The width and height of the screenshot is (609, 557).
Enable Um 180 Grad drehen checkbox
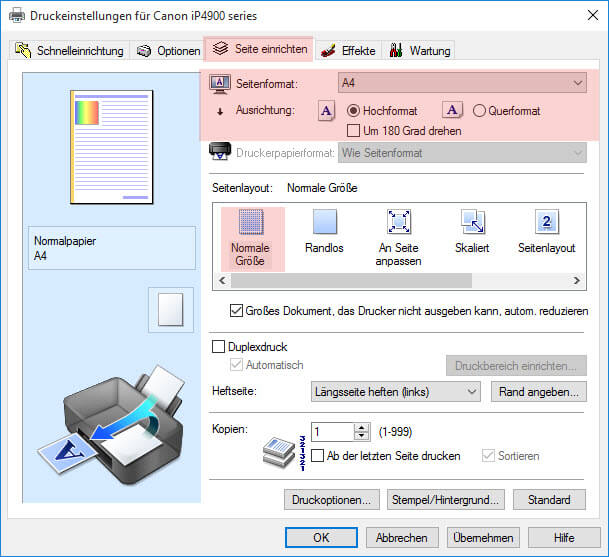353,131
